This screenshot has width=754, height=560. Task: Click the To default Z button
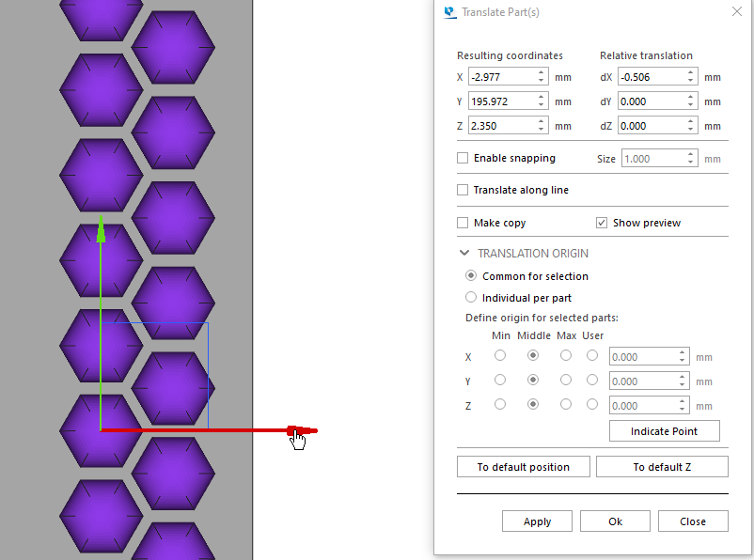pos(662,467)
